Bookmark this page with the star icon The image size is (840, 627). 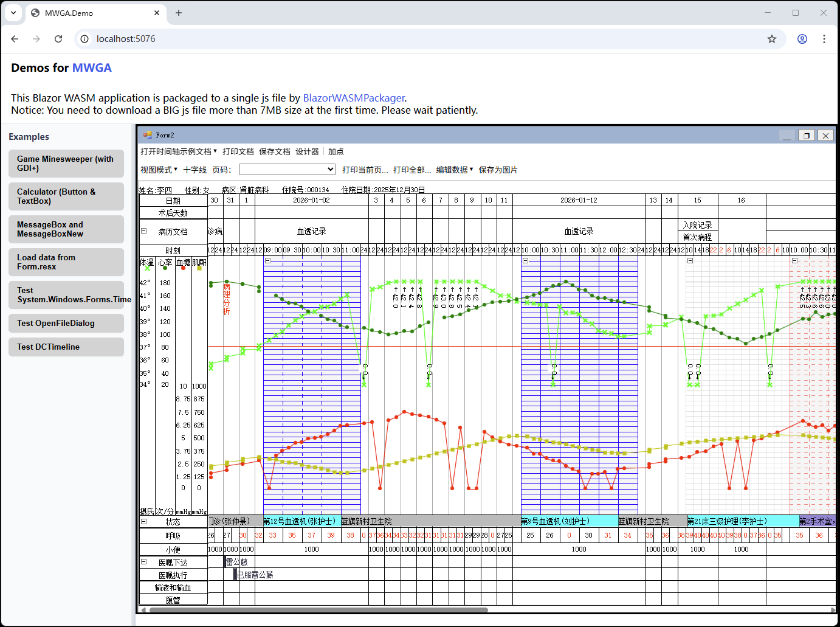771,39
